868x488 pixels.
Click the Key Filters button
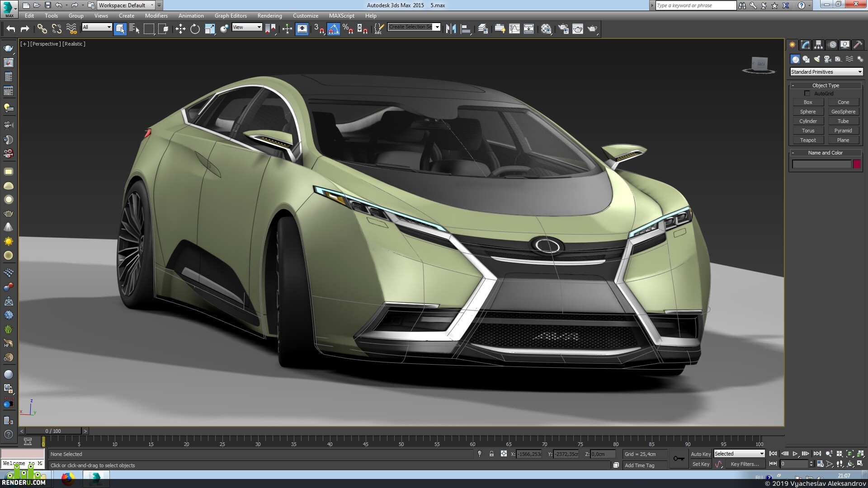[x=745, y=464]
